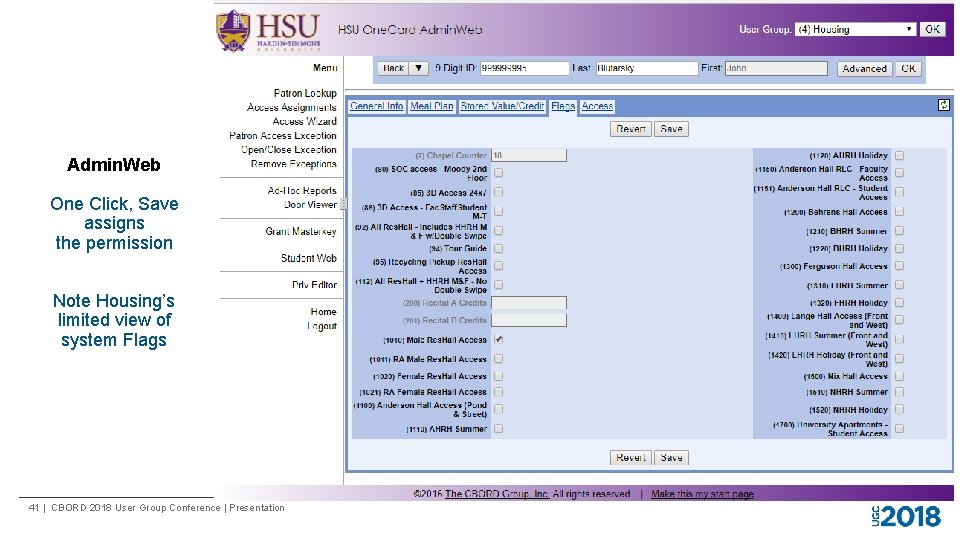
Task: Open Grant Masterkey menu item
Action: point(301,231)
